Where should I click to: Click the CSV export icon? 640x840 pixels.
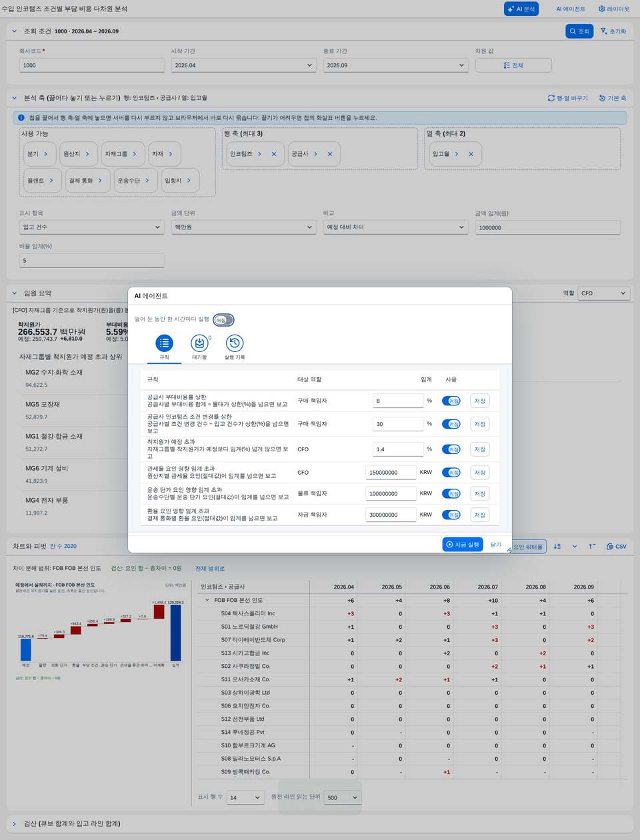(x=617, y=547)
